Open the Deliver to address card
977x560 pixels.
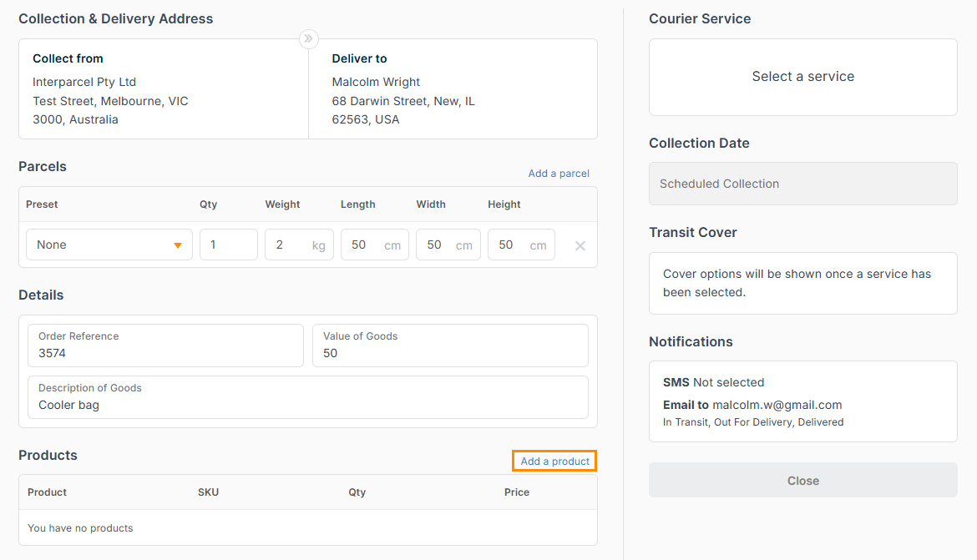point(453,89)
